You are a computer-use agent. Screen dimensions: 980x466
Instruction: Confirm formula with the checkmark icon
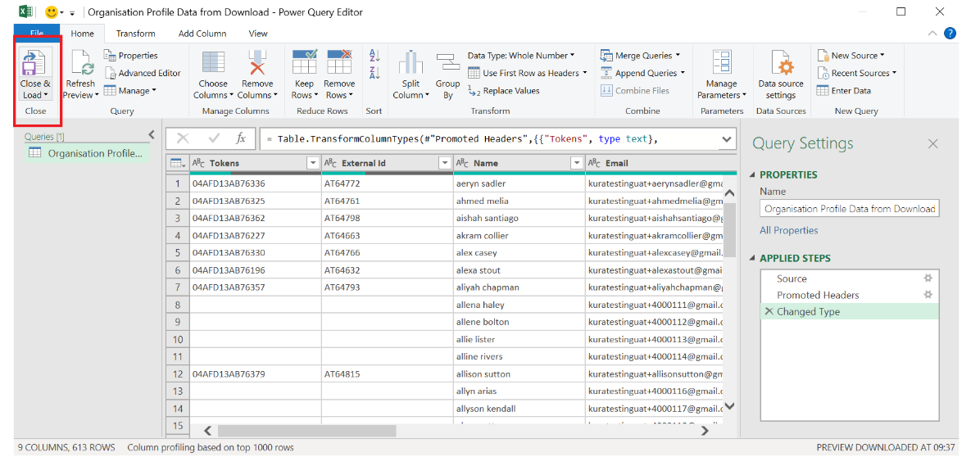pos(215,138)
